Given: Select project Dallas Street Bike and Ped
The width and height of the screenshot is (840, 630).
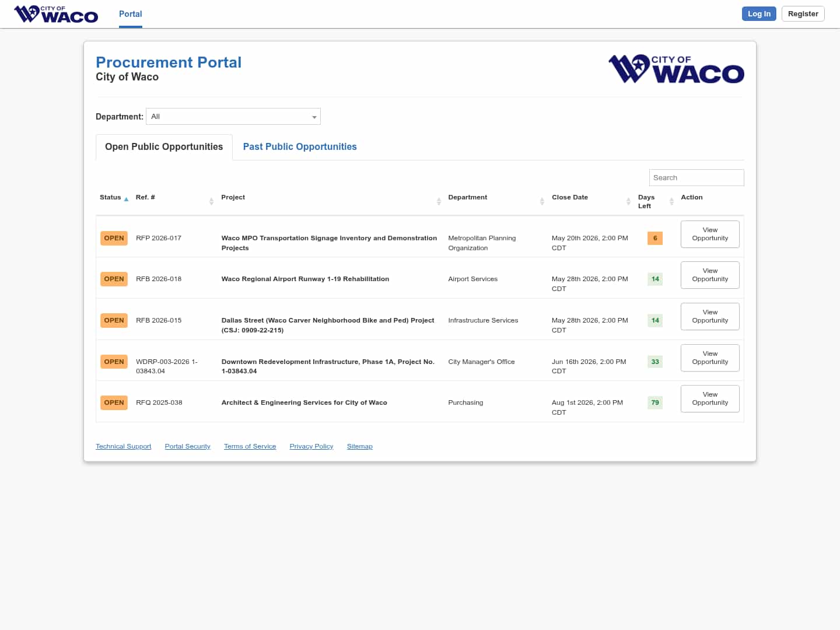Looking at the screenshot, I should pos(328,325).
